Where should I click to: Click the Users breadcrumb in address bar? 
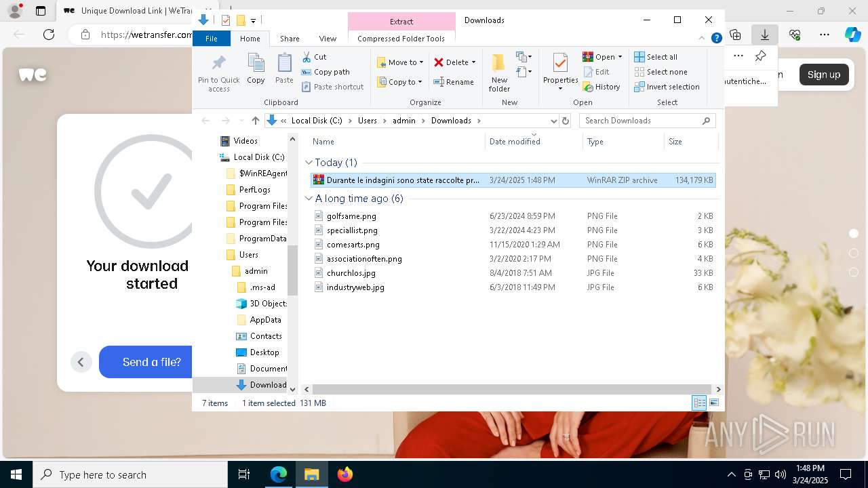coord(367,121)
